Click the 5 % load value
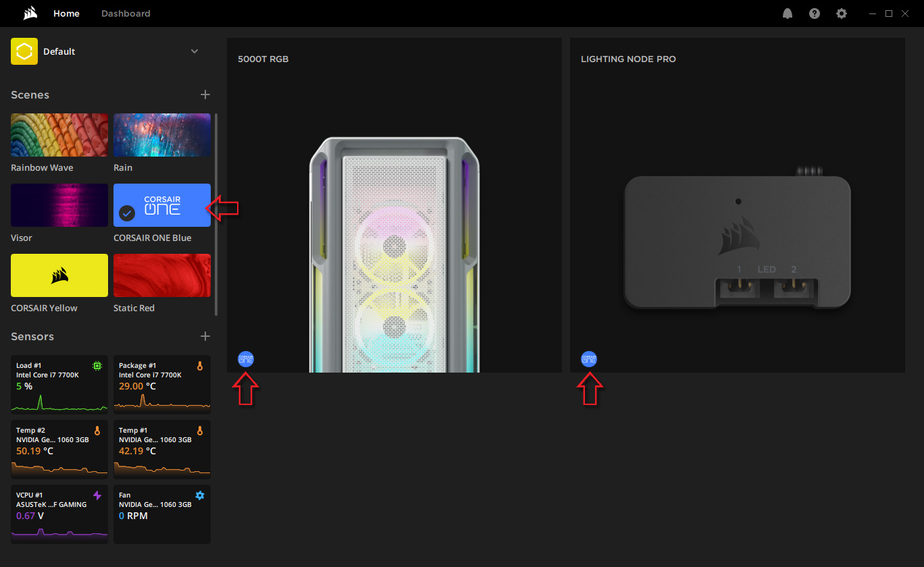This screenshot has width=924, height=567. click(24, 386)
